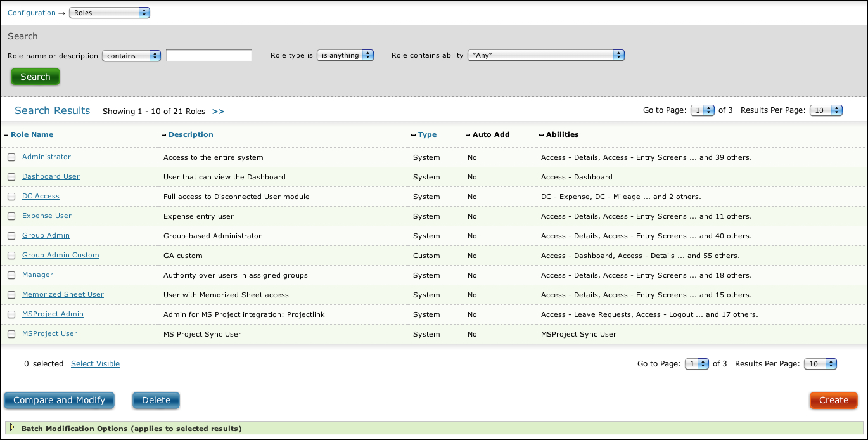Open the Role contains ability dropdown
Screen dimensions: 868x440
pos(546,56)
